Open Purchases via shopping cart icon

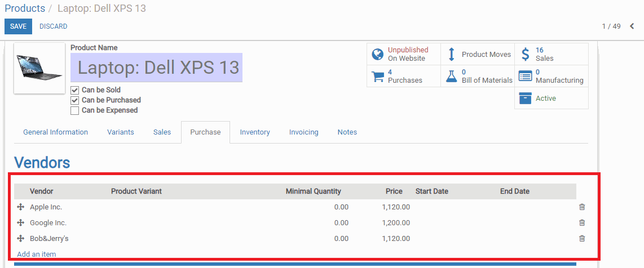coord(377,76)
